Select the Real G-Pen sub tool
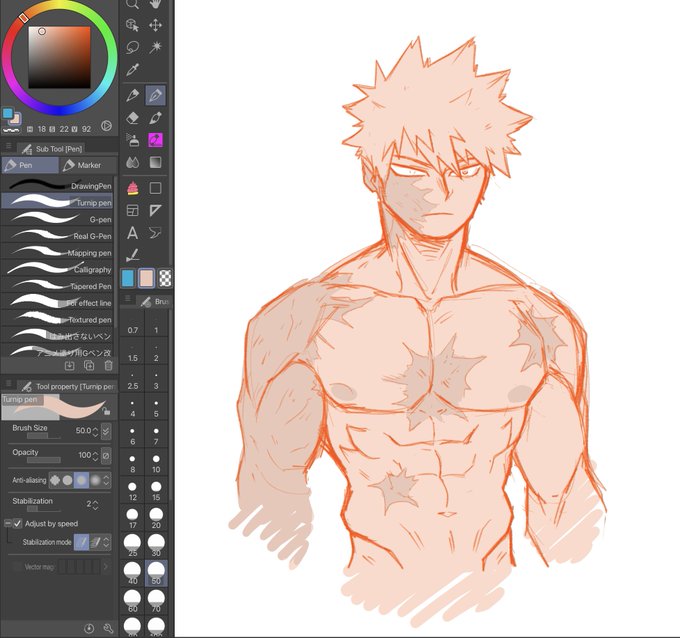 (57, 236)
